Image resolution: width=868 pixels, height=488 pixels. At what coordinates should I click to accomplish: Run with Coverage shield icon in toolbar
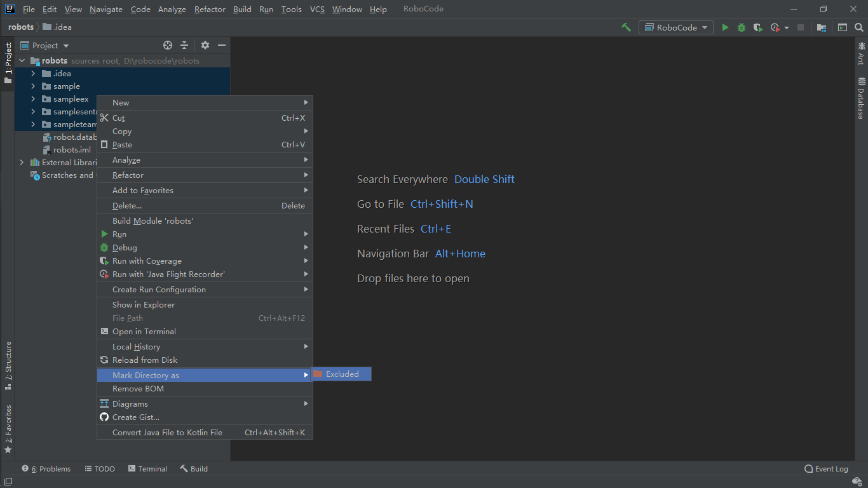tap(757, 27)
